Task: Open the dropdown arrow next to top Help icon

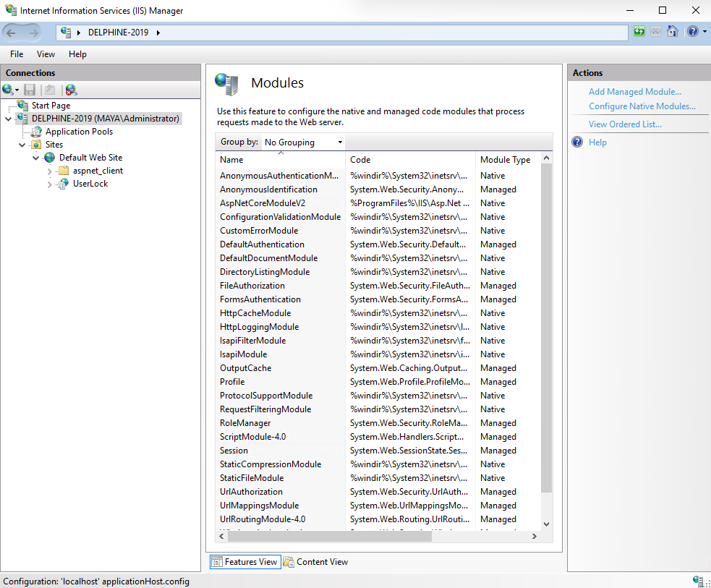Action: (x=704, y=32)
